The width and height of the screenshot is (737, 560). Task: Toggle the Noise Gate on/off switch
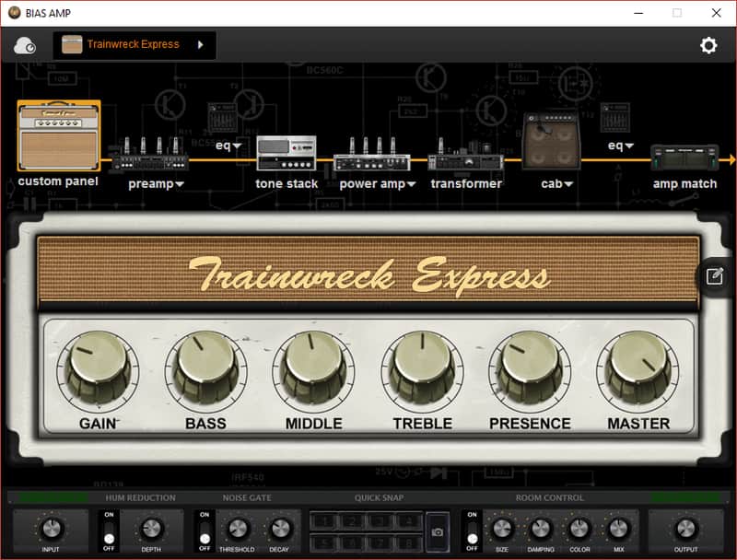pos(205,531)
